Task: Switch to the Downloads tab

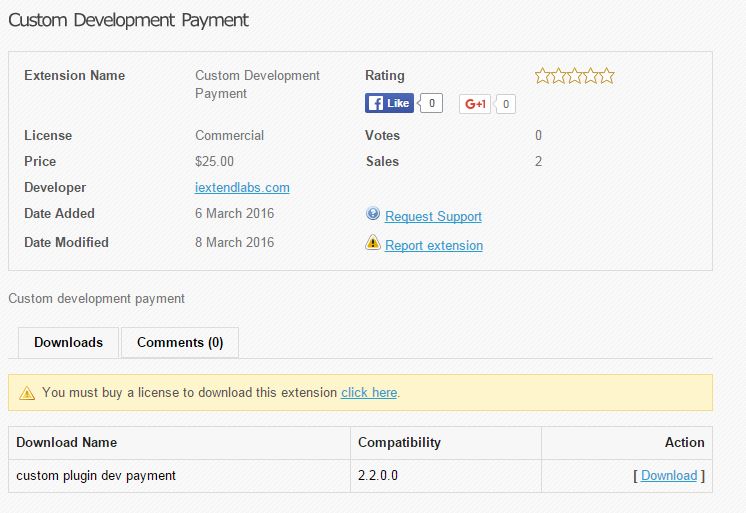Action: 69,343
